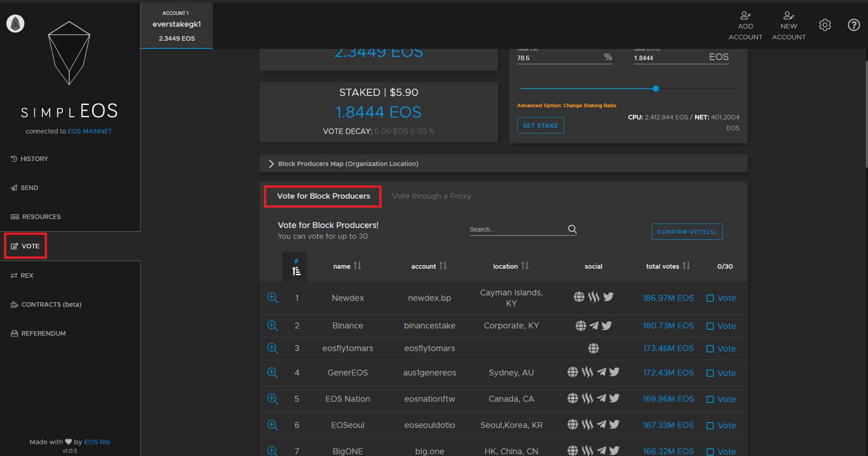Open EOSeoul Steemit icon

pyautogui.click(x=587, y=425)
